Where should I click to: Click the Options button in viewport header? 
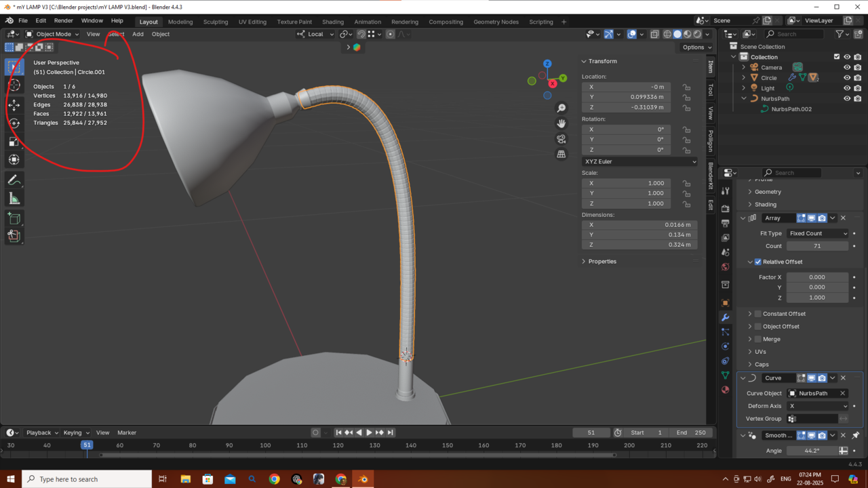(696, 47)
